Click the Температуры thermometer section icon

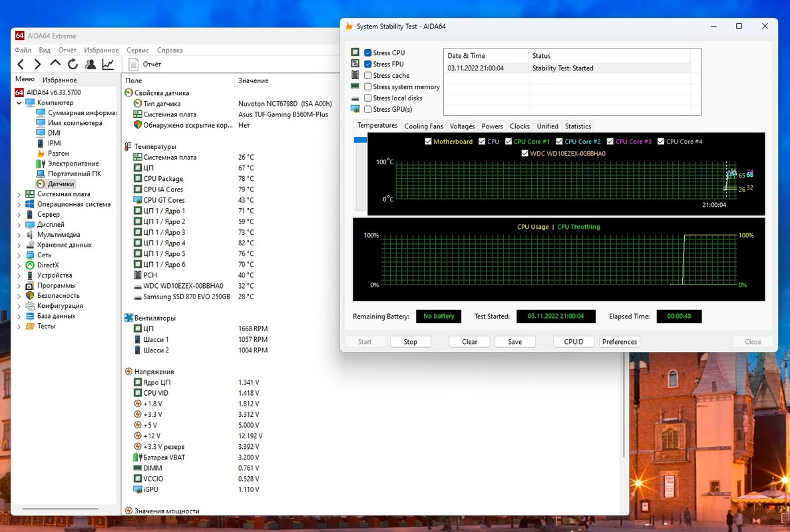(128, 146)
